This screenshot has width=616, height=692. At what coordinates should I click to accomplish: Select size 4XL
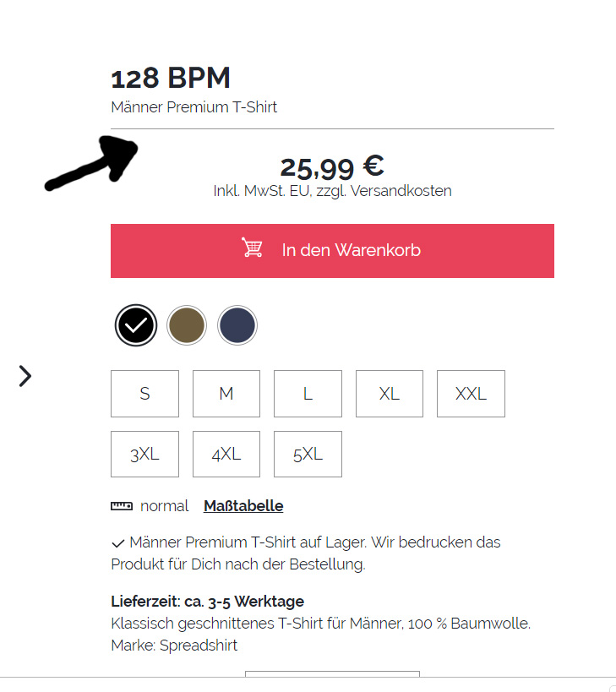pos(226,455)
